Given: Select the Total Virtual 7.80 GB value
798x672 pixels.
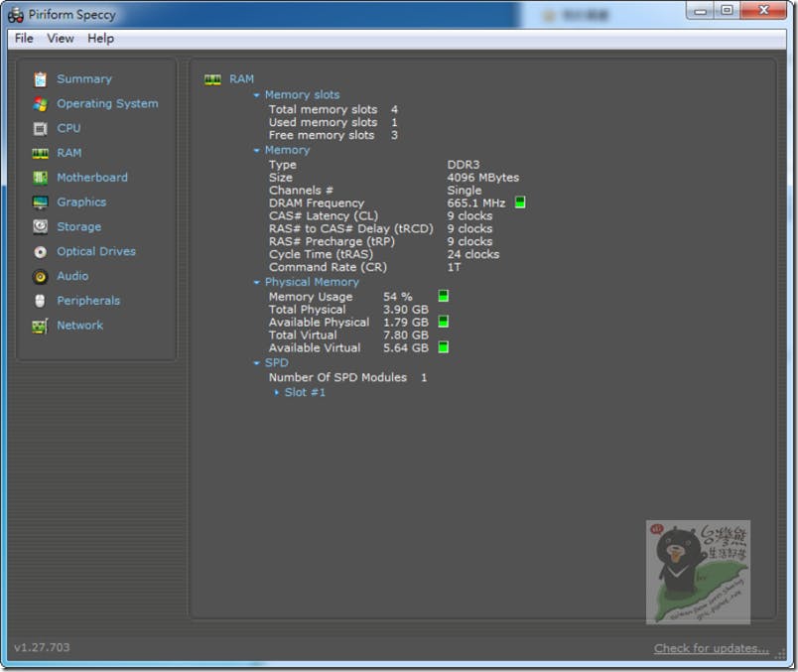Looking at the screenshot, I should point(406,335).
